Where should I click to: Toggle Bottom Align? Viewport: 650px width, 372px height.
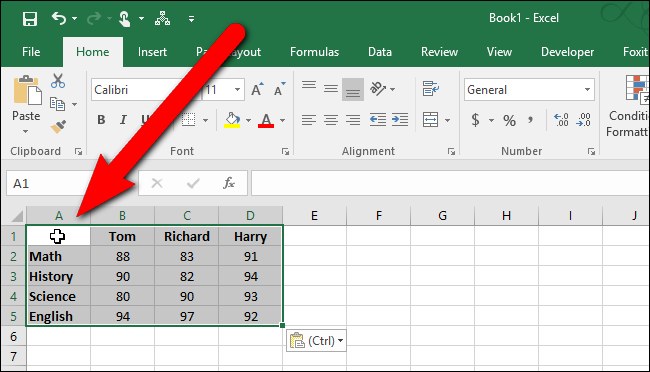point(353,89)
